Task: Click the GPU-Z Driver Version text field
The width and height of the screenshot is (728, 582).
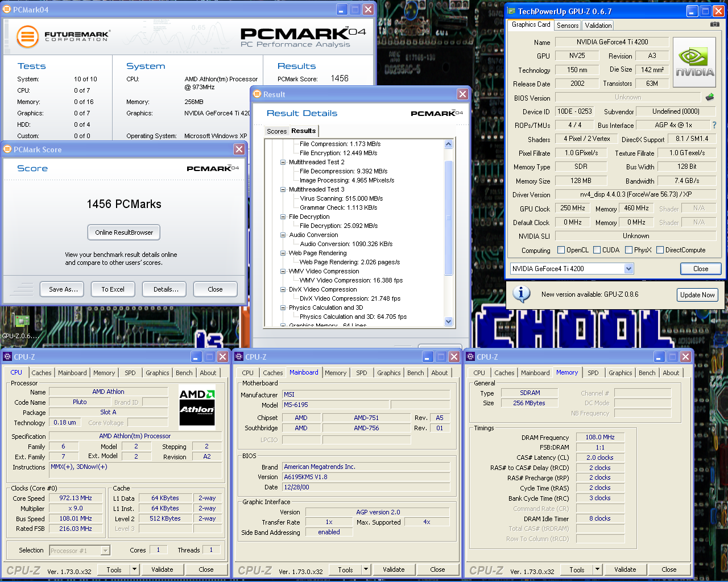Action: (636, 194)
